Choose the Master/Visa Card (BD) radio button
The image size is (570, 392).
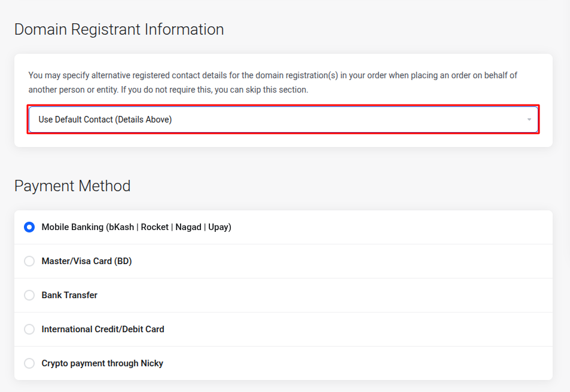pyautogui.click(x=29, y=261)
